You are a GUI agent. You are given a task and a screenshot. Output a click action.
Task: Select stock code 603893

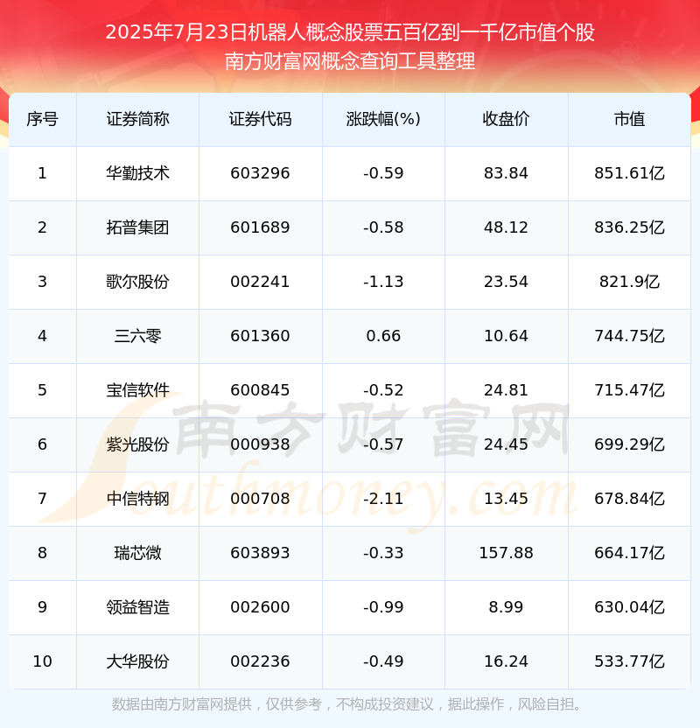click(x=260, y=553)
